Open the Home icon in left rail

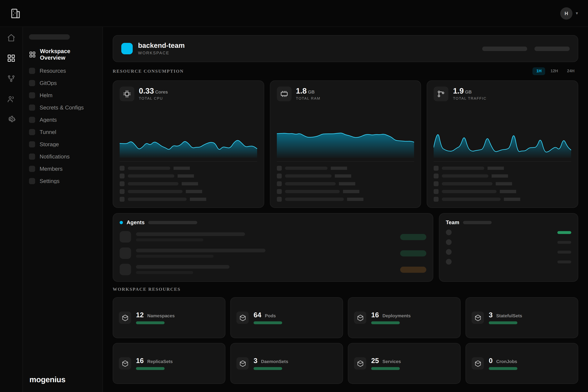click(x=11, y=38)
